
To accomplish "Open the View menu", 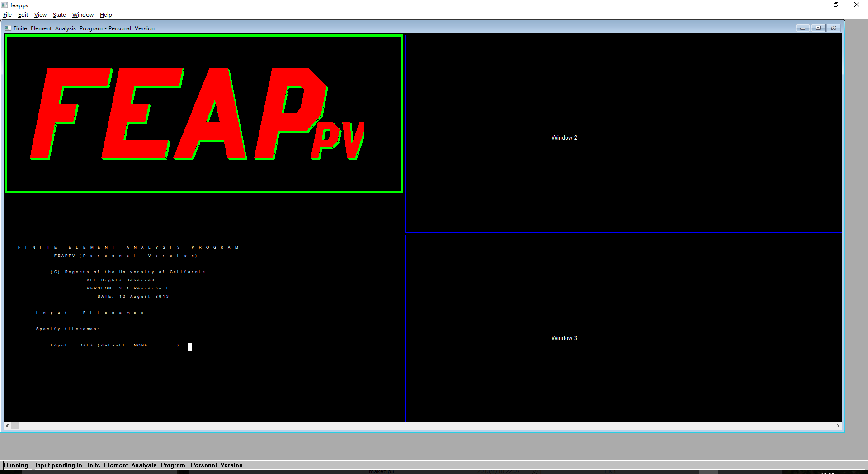I will [40, 15].
